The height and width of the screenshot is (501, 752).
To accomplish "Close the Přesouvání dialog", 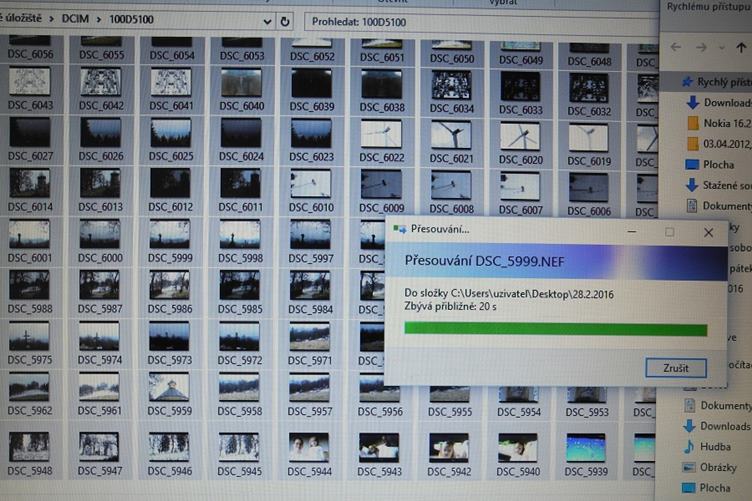I will pyautogui.click(x=708, y=233).
